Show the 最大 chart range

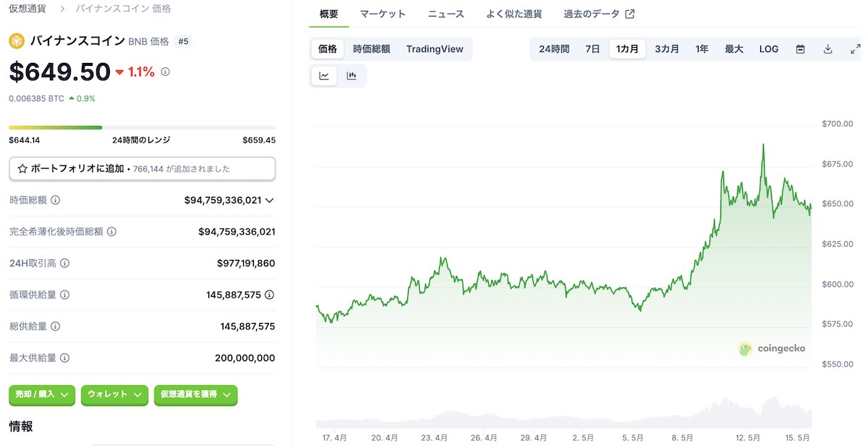coord(734,49)
